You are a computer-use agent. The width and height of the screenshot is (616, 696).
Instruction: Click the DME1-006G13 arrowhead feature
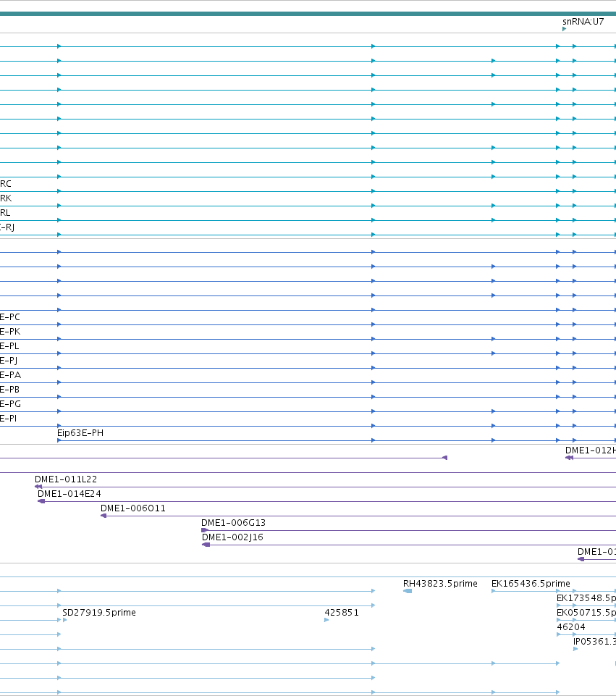coord(205,530)
